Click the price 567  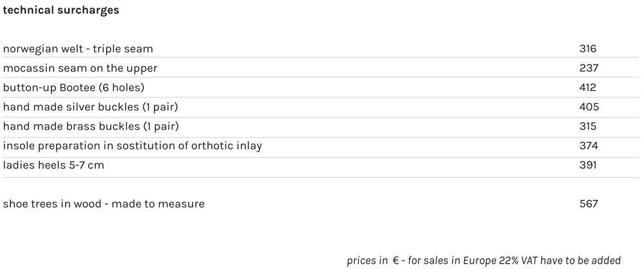589,204
